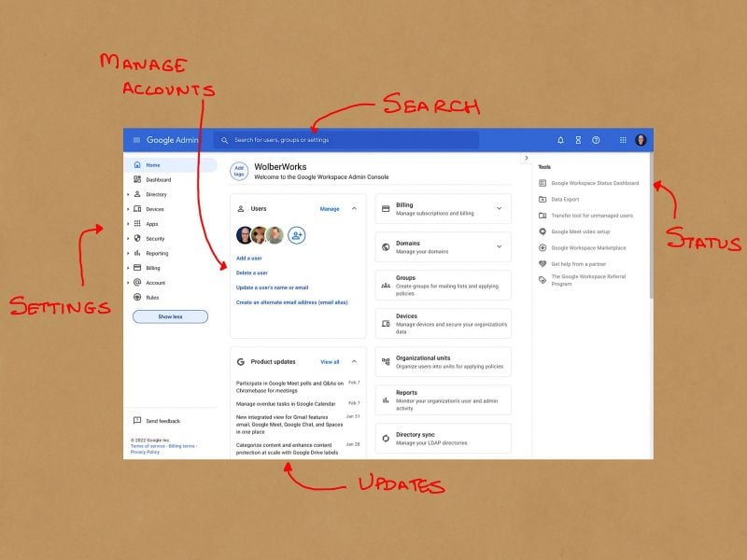Open the account profile avatar
The width and height of the screenshot is (747, 560).
point(641,140)
